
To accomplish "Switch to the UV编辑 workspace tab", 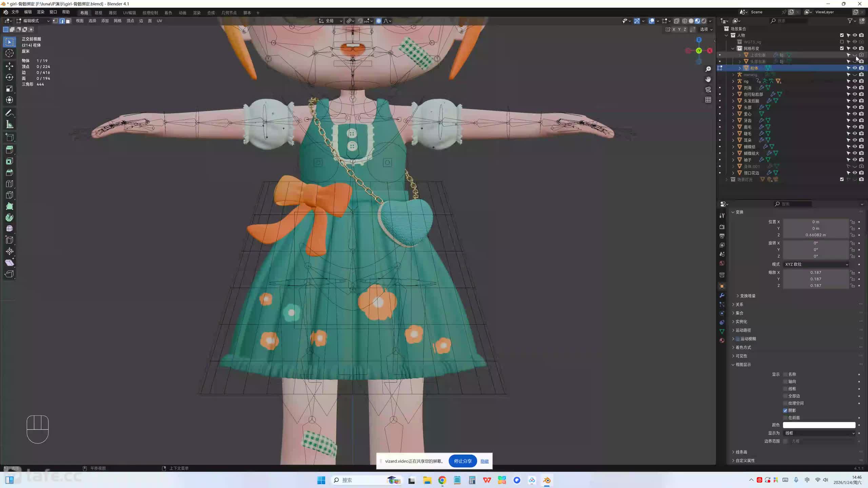I will tap(129, 13).
